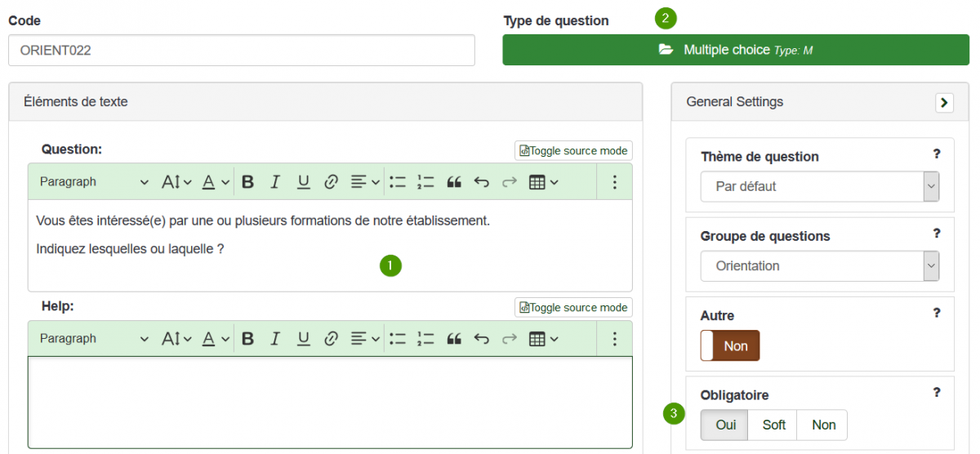Open Thème de question dropdown
Image resolution: width=980 pixels, height=454 pixels.
(820, 186)
